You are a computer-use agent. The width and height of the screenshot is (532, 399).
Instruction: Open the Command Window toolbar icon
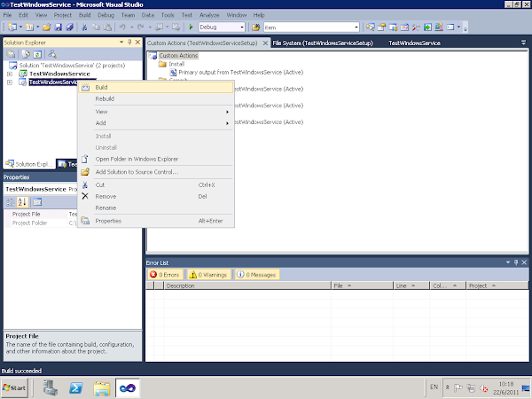click(x=450, y=27)
